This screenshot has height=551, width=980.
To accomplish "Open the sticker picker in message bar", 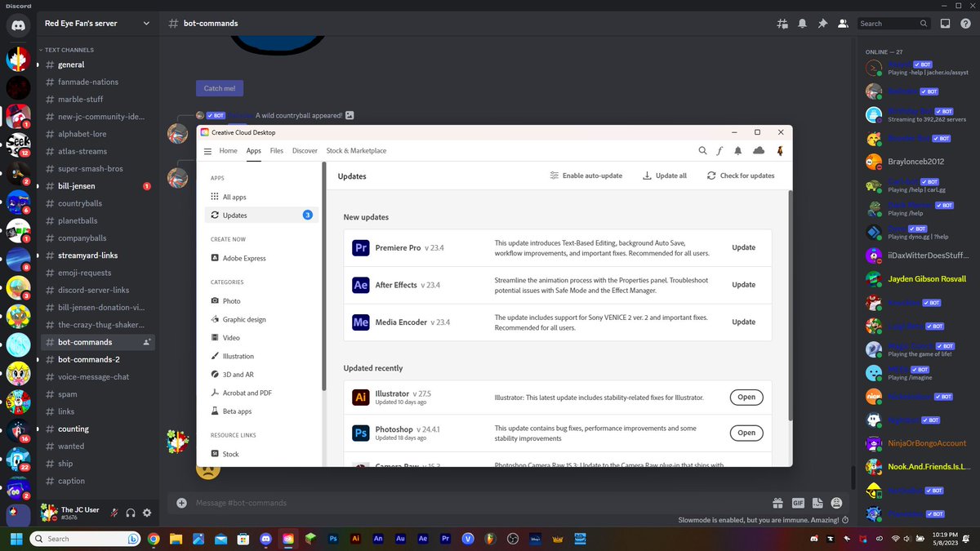I will coord(817,503).
